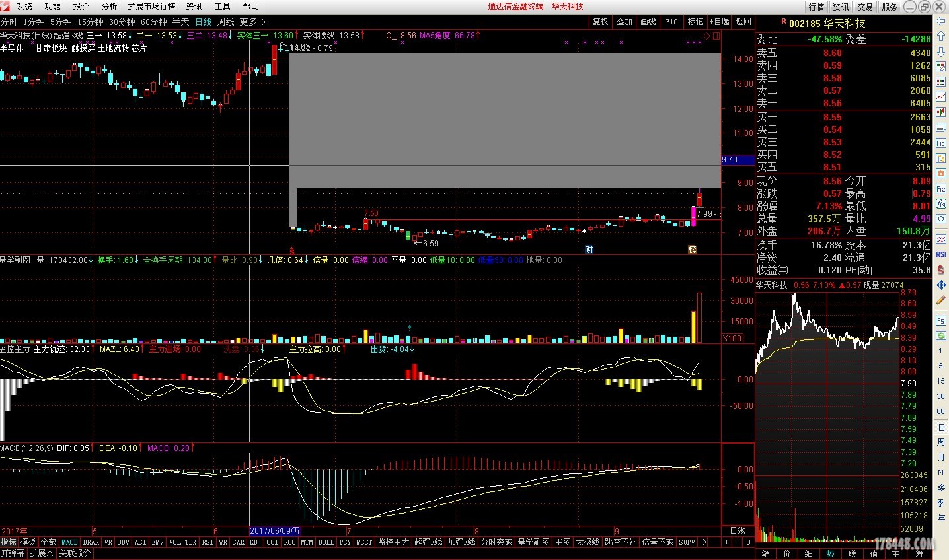Click the wavy indicator chart sidebar icon
The width and height of the screenshot is (949, 560).
point(940,239)
